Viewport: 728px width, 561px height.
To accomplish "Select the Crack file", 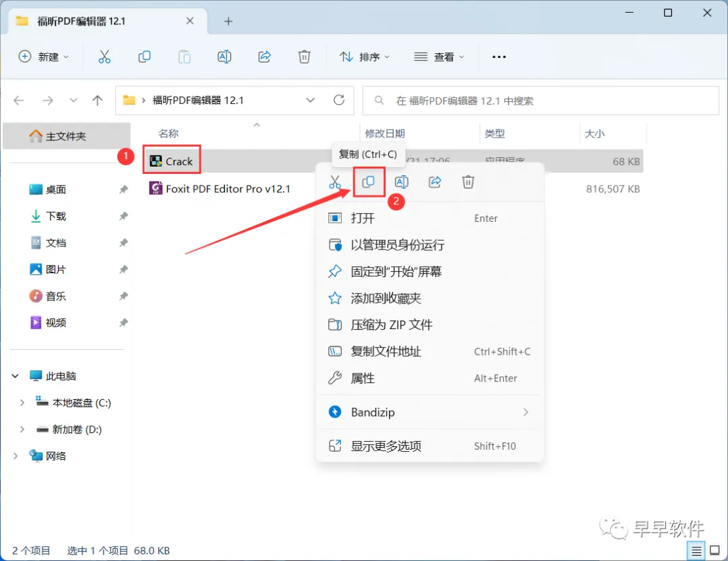I will point(171,161).
